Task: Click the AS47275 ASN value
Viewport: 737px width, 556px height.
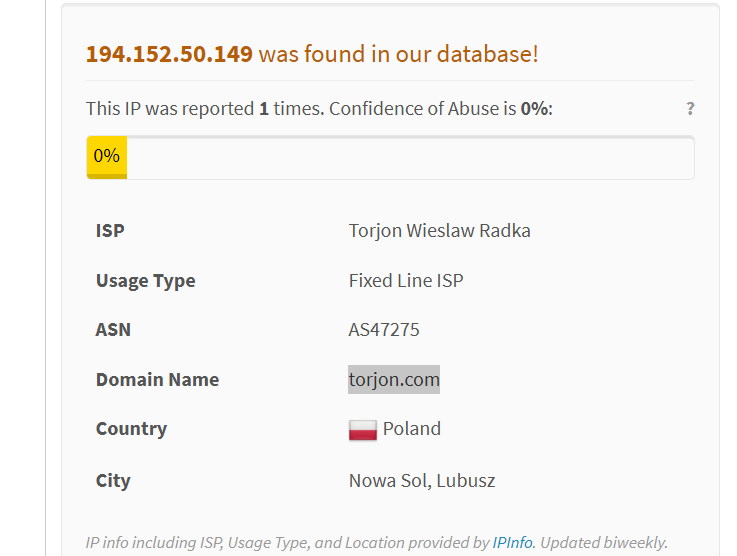Action: click(x=384, y=329)
